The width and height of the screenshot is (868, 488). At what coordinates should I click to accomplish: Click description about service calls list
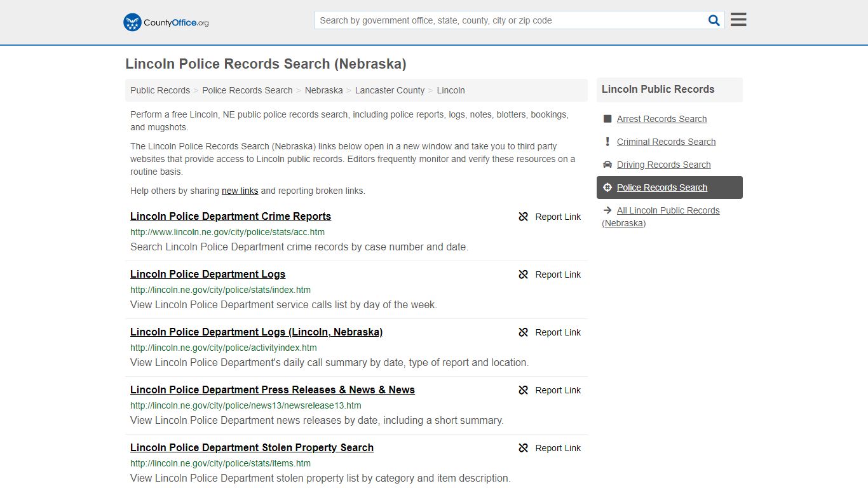tap(283, 304)
